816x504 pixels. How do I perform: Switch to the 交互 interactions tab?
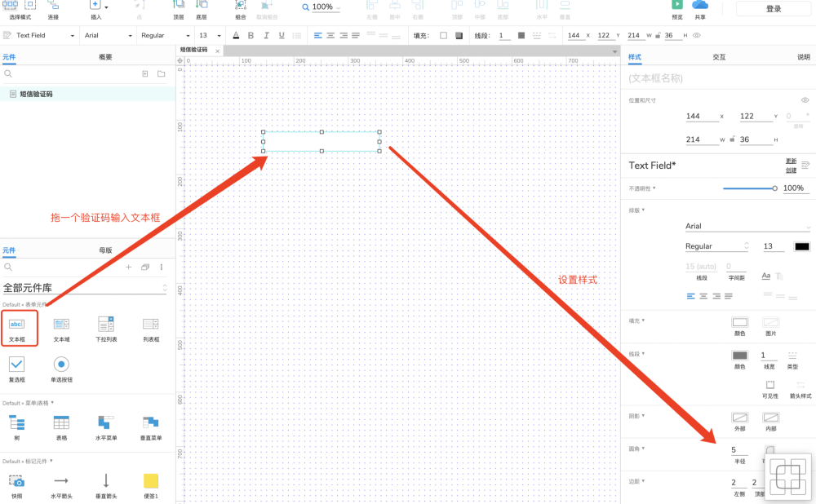(719, 57)
